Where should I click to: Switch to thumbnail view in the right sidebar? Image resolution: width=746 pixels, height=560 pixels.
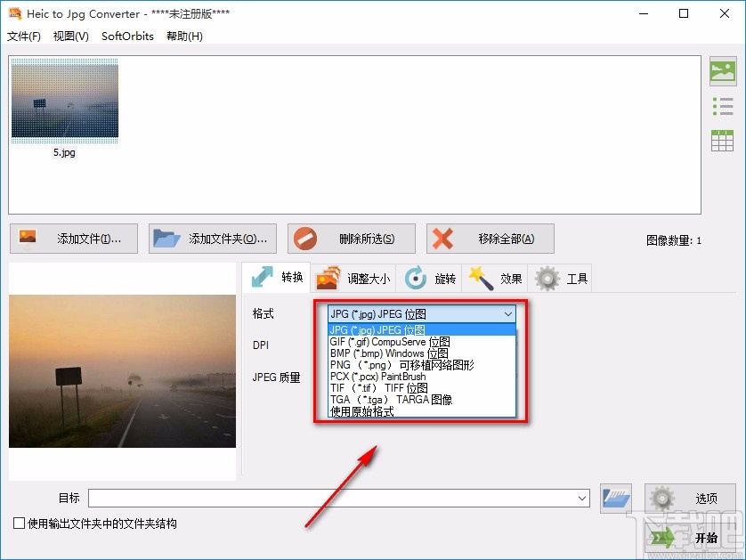(722, 70)
